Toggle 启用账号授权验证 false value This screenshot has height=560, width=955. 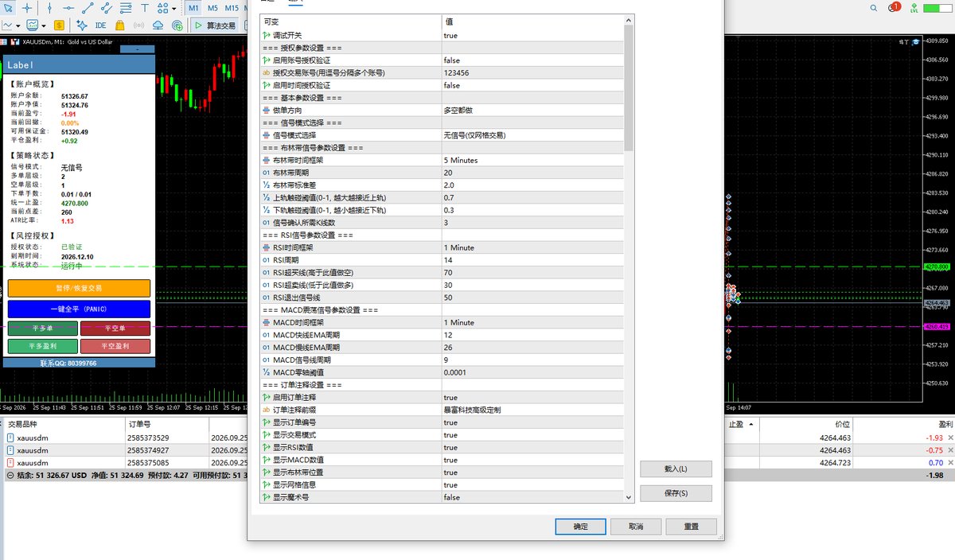click(x=532, y=60)
